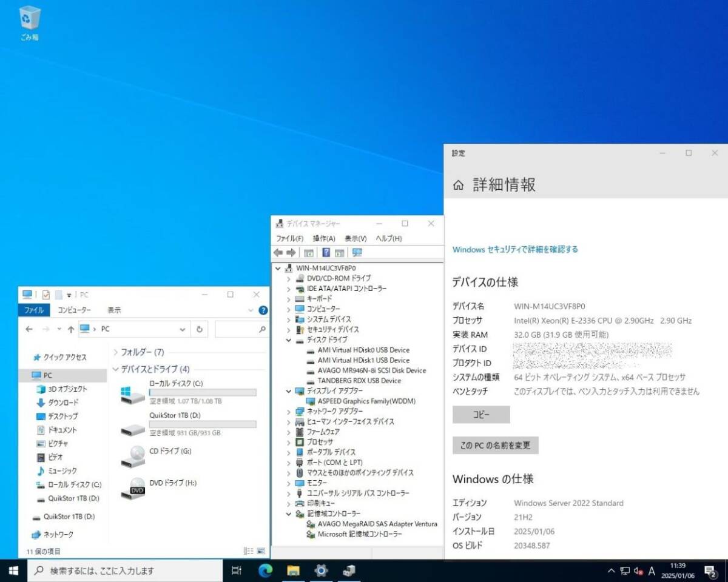Open 操作(A) menu in Device Manager
Screen dimensions: 728x582
click(x=324, y=238)
